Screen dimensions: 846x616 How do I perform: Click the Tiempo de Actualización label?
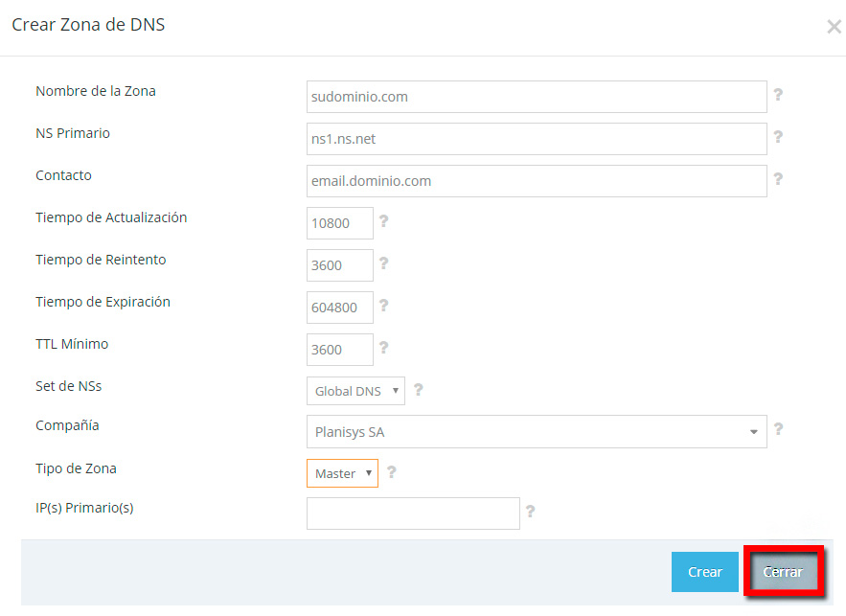pyautogui.click(x=111, y=217)
